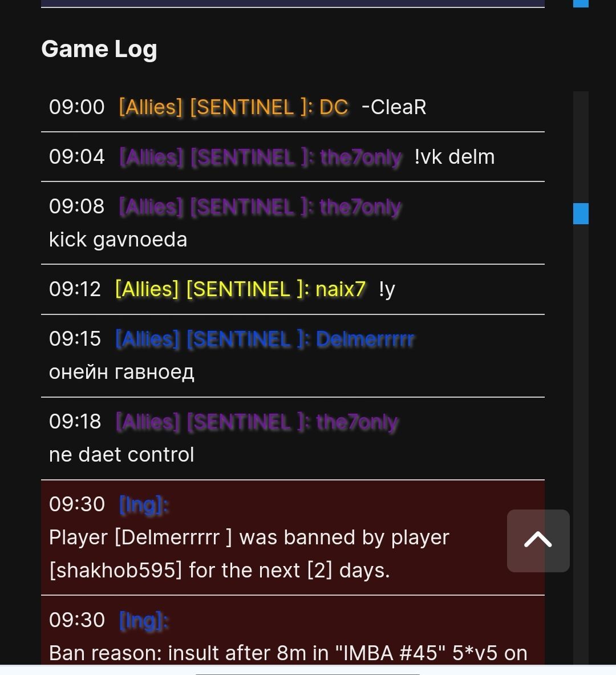Click naix7's "!y" vote message

pyautogui.click(x=387, y=289)
